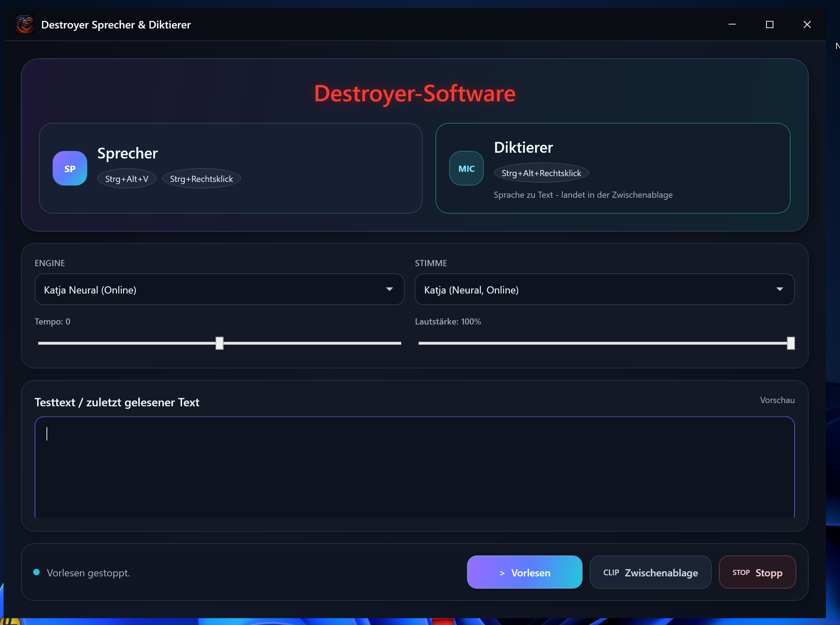Click the 'Destroyer-Software' red heading
840x625 pixels.
(x=415, y=93)
